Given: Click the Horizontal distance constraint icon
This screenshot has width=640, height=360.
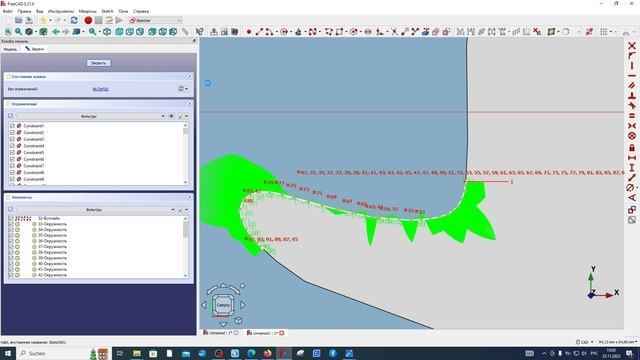Looking at the screenshot, I should (x=632, y=158).
